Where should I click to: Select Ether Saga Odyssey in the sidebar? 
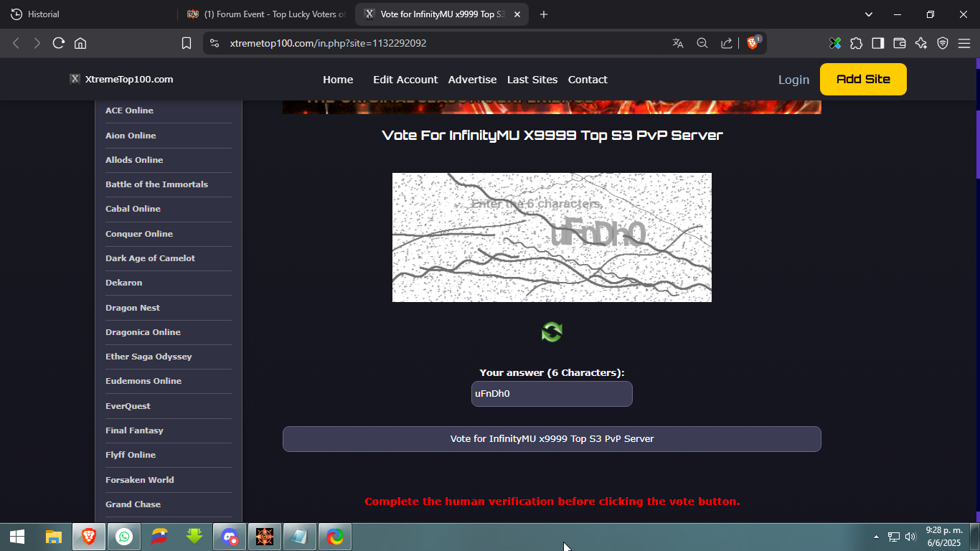pyautogui.click(x=149, y=357)
